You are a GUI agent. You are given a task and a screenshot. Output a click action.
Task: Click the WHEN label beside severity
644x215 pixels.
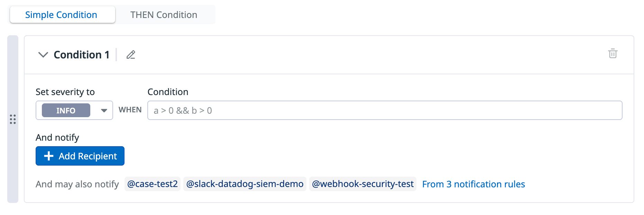point(130,110)
